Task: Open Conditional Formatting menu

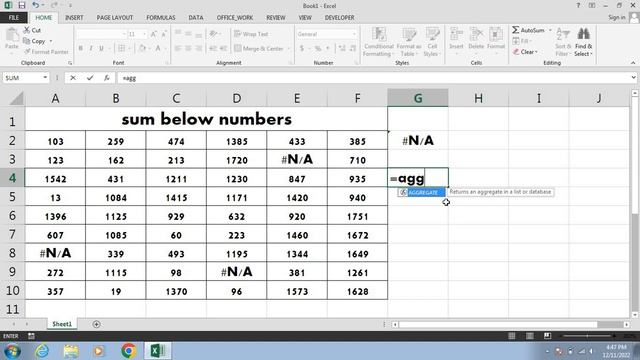Action: pyautogui.click(x=379, y=42)
